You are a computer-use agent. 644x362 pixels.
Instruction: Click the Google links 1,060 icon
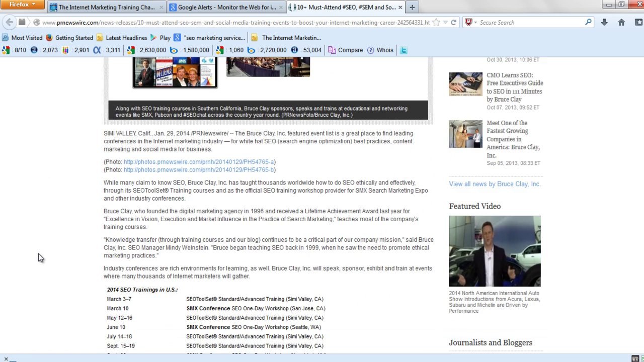point(219,50)
